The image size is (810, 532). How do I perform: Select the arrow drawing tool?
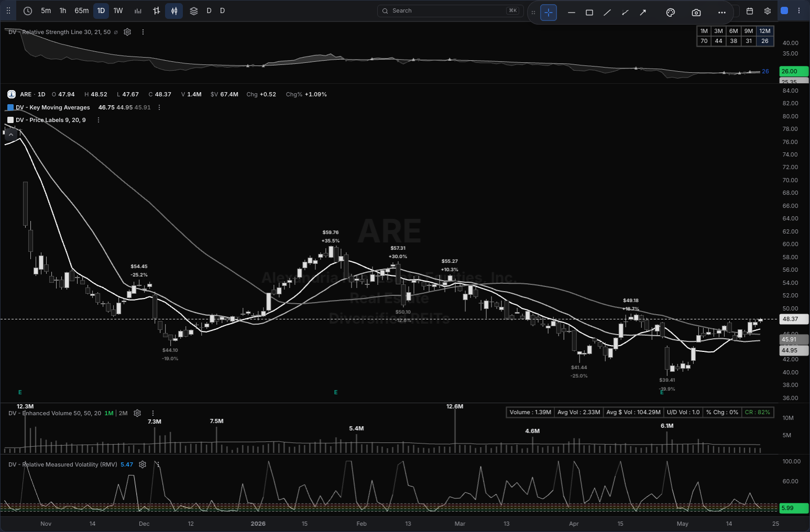click(x=643, y=13)
